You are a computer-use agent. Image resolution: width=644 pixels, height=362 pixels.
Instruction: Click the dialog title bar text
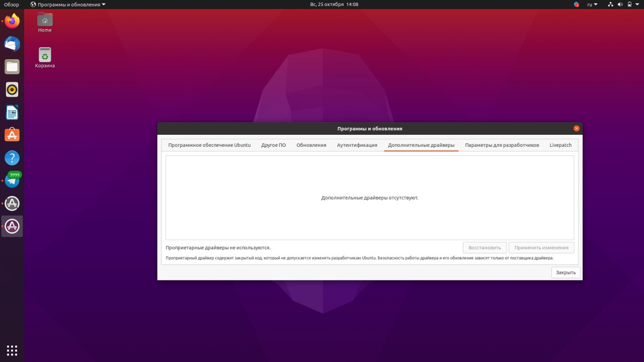(x=370, y=129)
